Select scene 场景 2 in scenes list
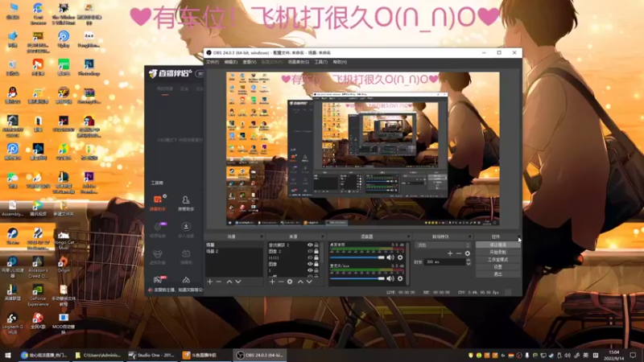The image size is (644, 362). click(x=234, y=251)
